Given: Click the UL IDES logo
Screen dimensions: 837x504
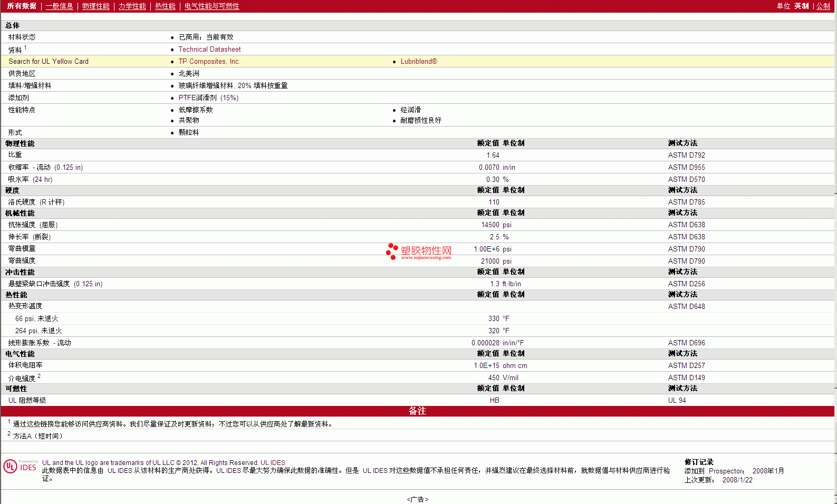Looking at the screenshot, I should pyautogui.click(x=20, y=467).
